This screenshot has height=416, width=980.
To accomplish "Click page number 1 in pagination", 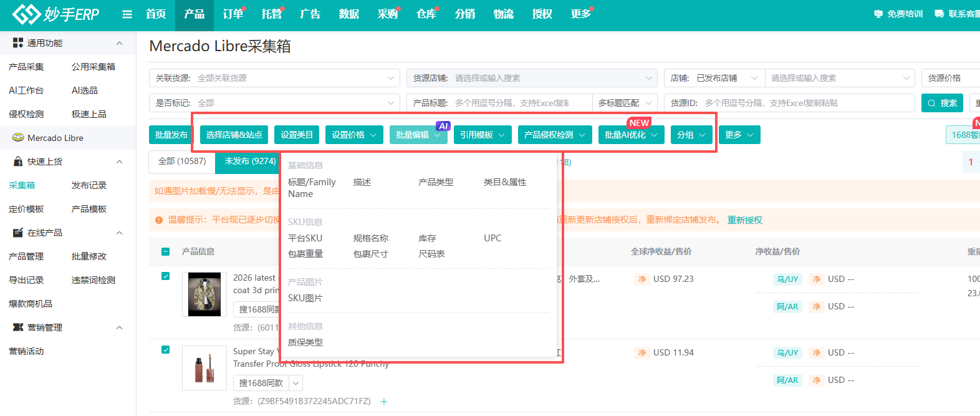I will pos(971,162).
